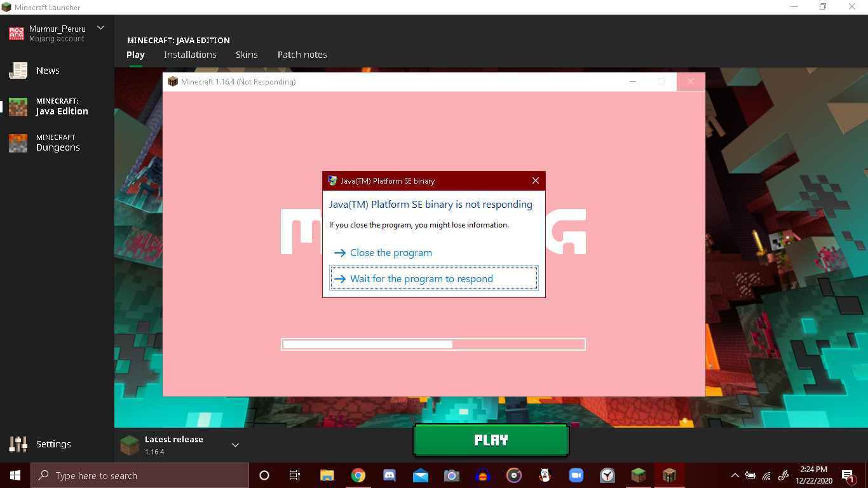The width and height of the screenshot is (868, 488).
Task: Open the Skins tab
Action: point(247,55)
